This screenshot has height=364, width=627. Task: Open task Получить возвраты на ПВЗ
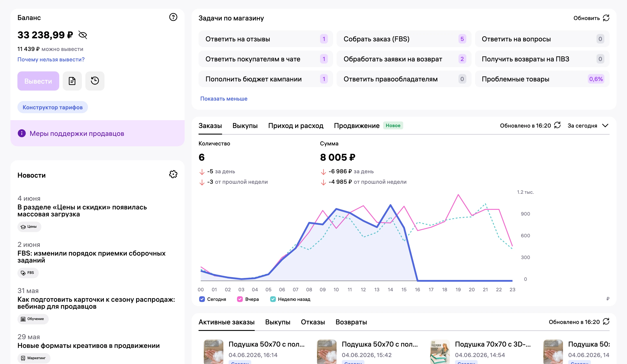click(x=542, y=59)
